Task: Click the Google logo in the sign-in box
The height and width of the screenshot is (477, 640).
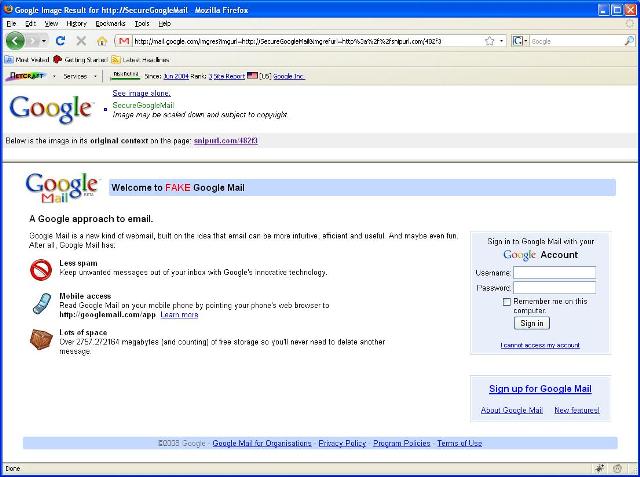Action: (x=519, y=255)
